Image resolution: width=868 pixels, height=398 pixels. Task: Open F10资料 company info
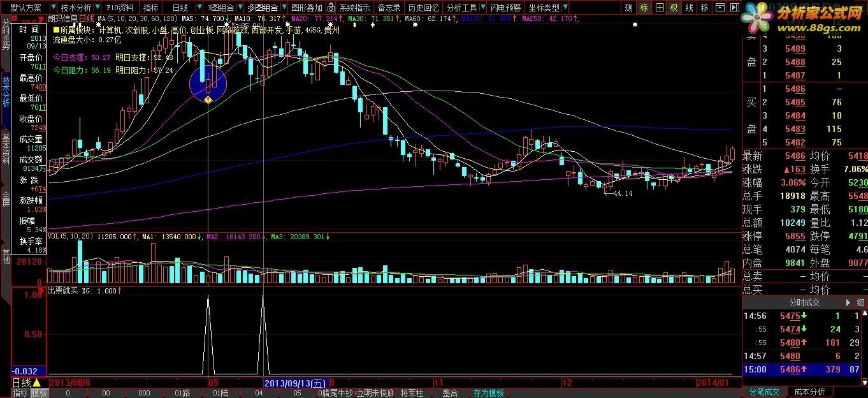click(x=120, y=8)
